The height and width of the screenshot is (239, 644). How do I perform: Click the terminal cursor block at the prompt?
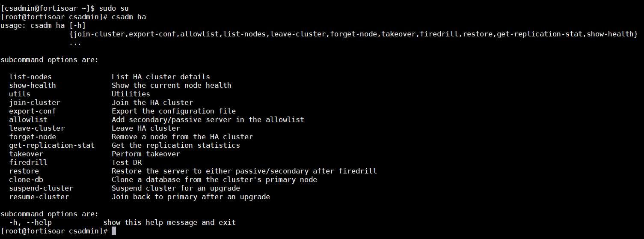[114, 231]
